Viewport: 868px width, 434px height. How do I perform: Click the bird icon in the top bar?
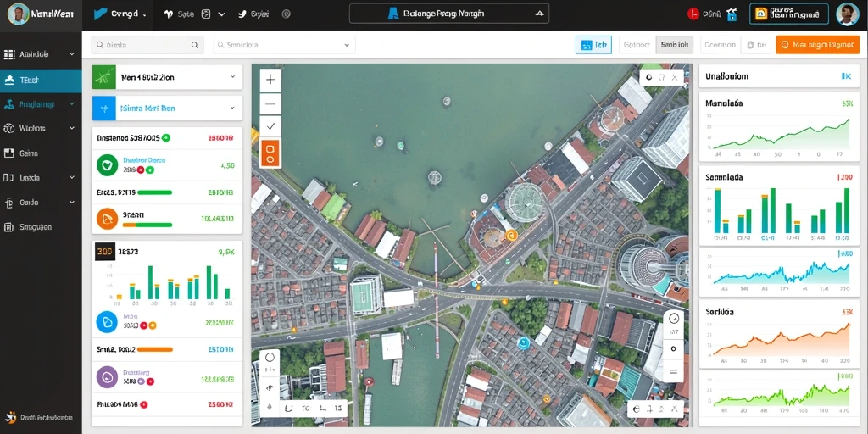[x=242, y=14]
